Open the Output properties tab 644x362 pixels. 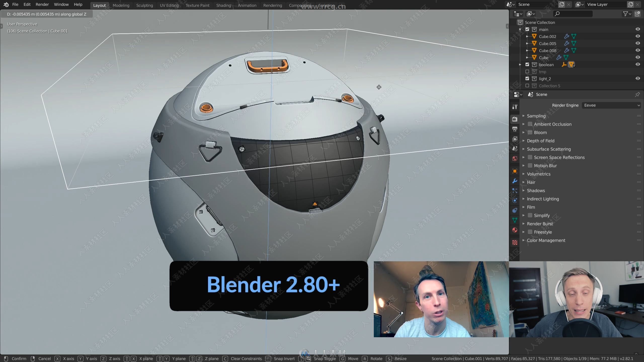click(515, 129)
